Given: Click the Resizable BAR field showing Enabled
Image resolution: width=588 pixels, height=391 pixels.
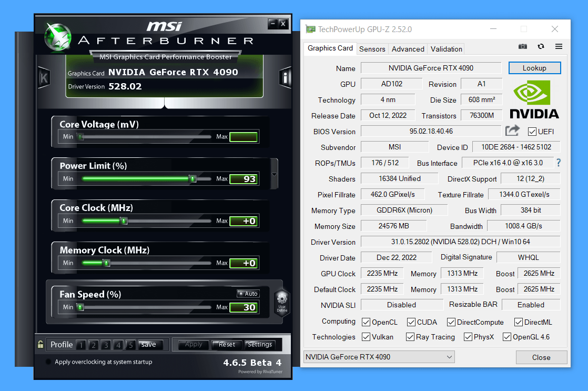Looking at the screenshot, I should pos(531,305).
